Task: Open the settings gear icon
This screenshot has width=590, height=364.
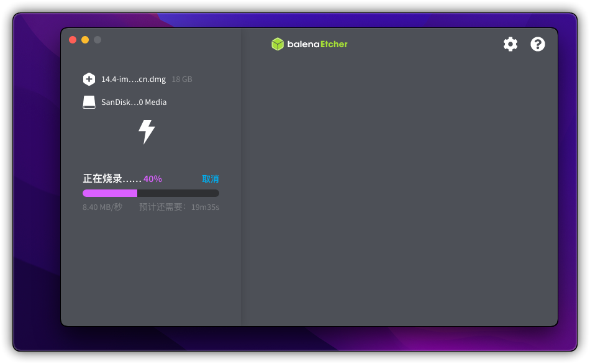Action: 510,44
